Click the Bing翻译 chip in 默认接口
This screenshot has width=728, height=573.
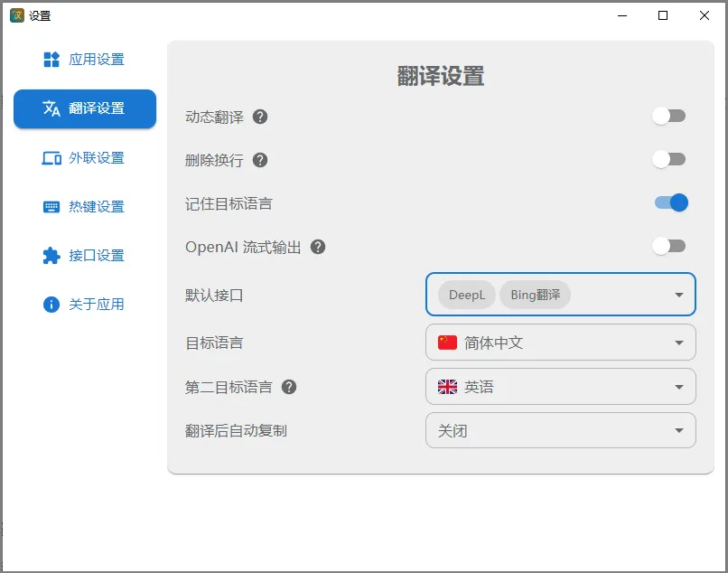point(535,295)
